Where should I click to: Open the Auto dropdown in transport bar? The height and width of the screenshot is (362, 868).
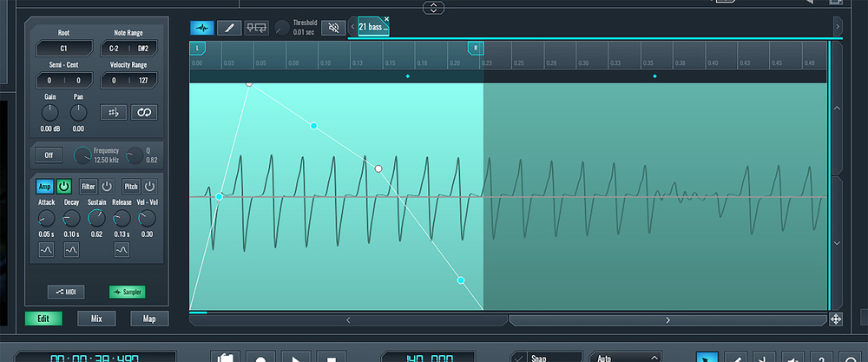pyautogui.click(x=624, y=357)
